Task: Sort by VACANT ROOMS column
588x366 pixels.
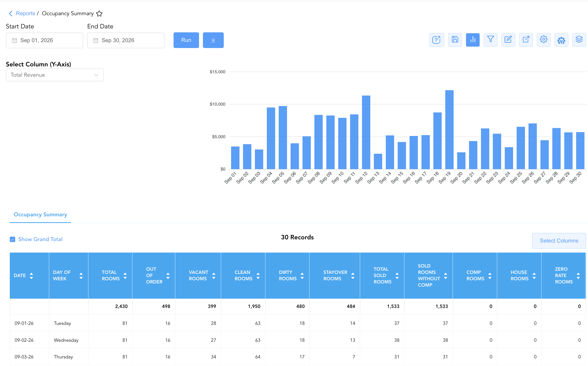Action: (214, 276)
